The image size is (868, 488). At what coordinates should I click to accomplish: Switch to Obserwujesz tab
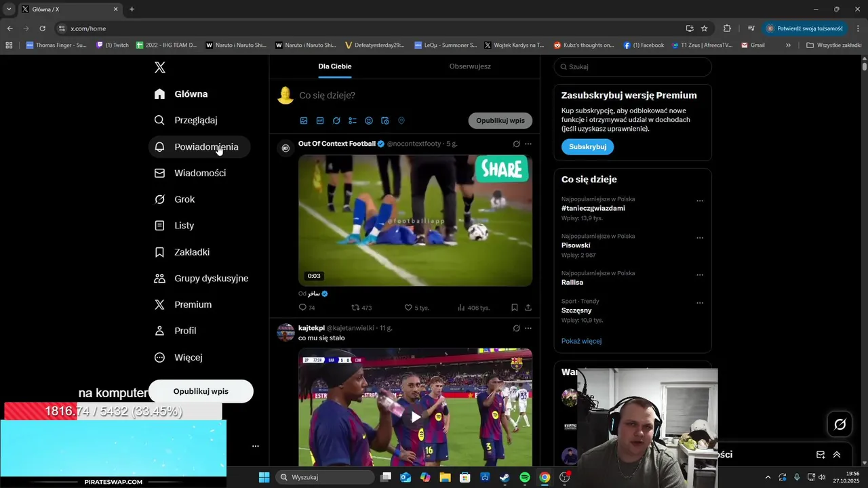point(470,66)
